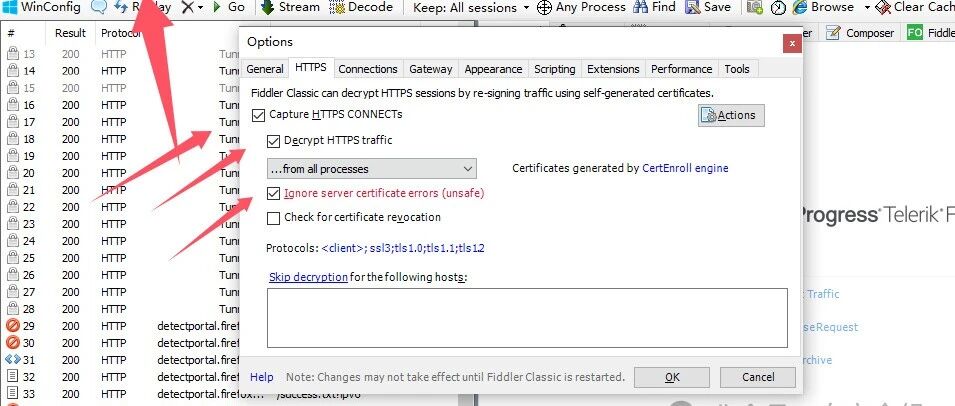
Task: Confirm Options with OK button
Action: tap(672, 377)
